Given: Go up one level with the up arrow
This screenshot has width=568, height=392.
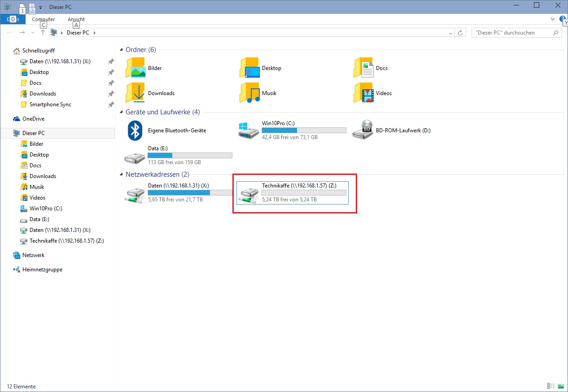Looking at the screenshot, I should point(43,33).
